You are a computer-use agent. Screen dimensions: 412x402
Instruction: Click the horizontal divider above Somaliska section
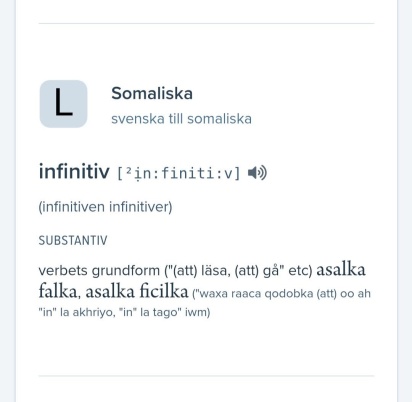[206, 23]
